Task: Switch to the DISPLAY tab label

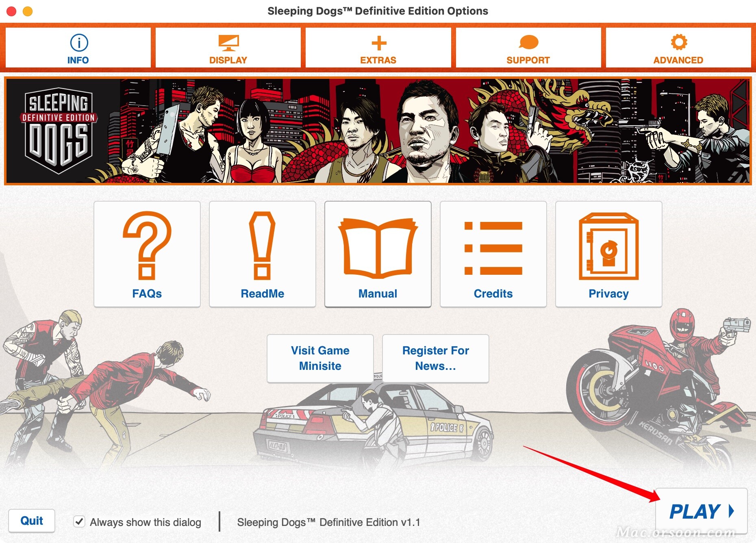Action: click(x=228, y=60)
